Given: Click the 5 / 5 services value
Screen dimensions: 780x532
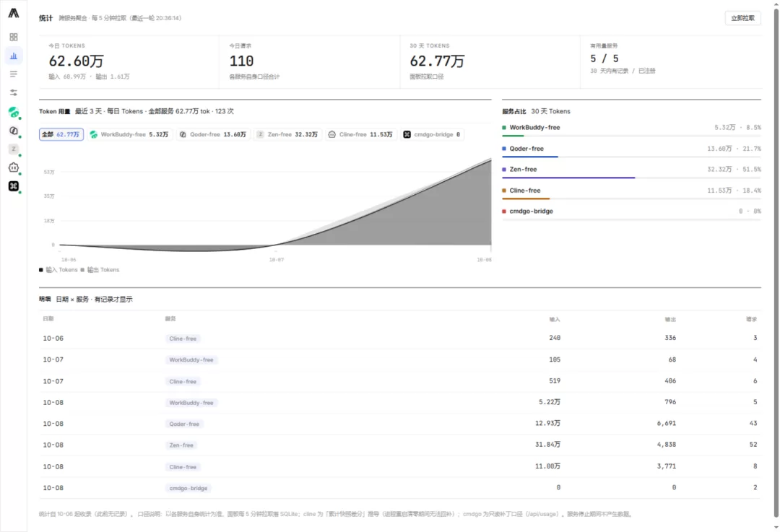Looking at the screenshot, I should pos(604,58).
